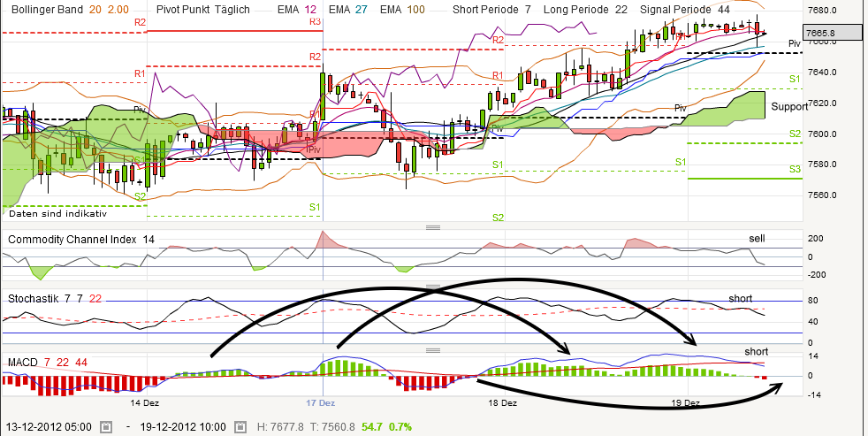Click the EMA 27 indicator label
This screenshot has width=868, height=436.
click(348, 10)
